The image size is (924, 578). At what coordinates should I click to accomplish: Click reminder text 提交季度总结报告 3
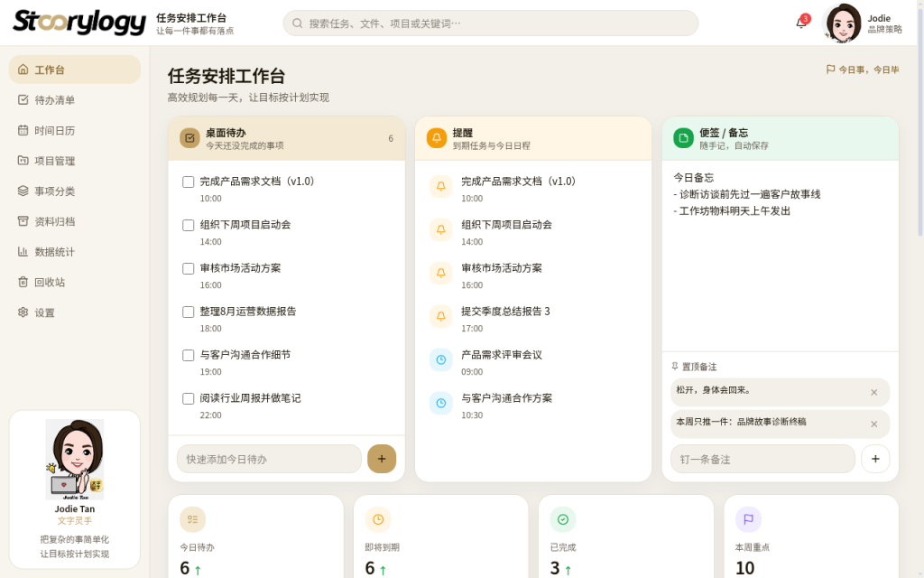click(505, 312)
